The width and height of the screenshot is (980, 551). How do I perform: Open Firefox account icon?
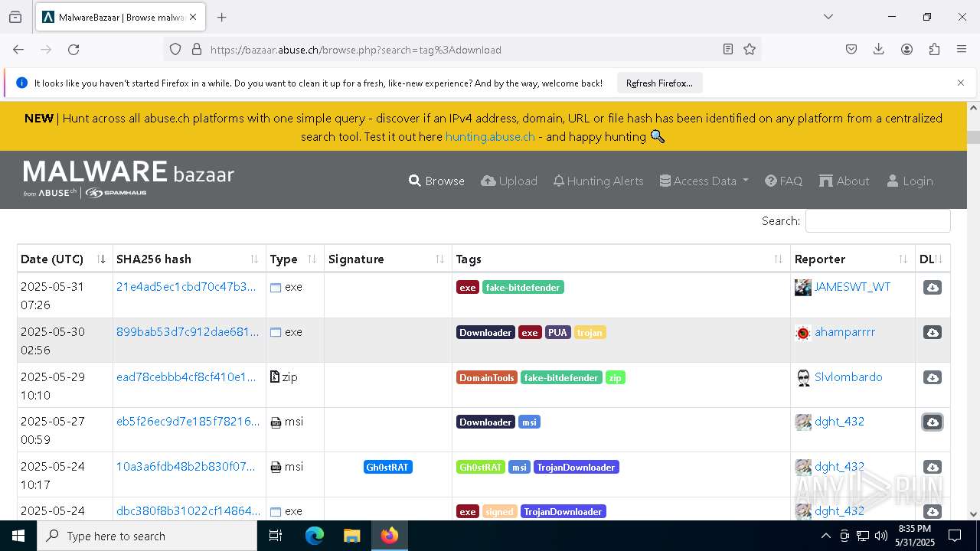[x=906, y=50]
